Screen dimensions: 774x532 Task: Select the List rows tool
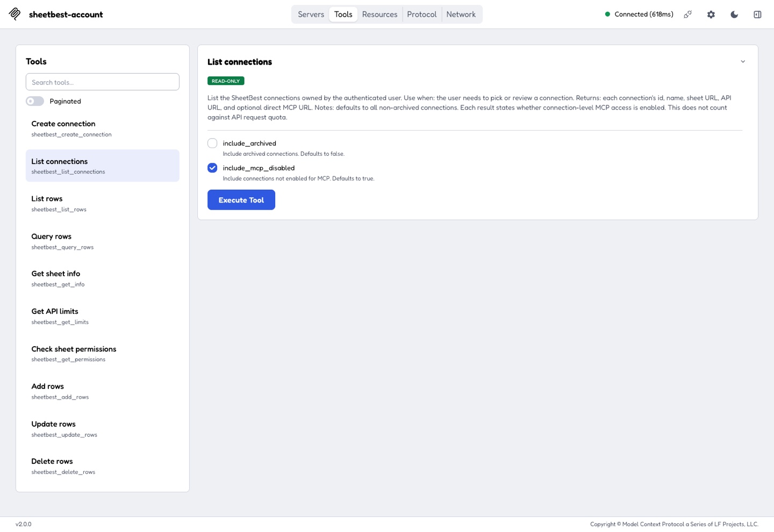(103, 204)
